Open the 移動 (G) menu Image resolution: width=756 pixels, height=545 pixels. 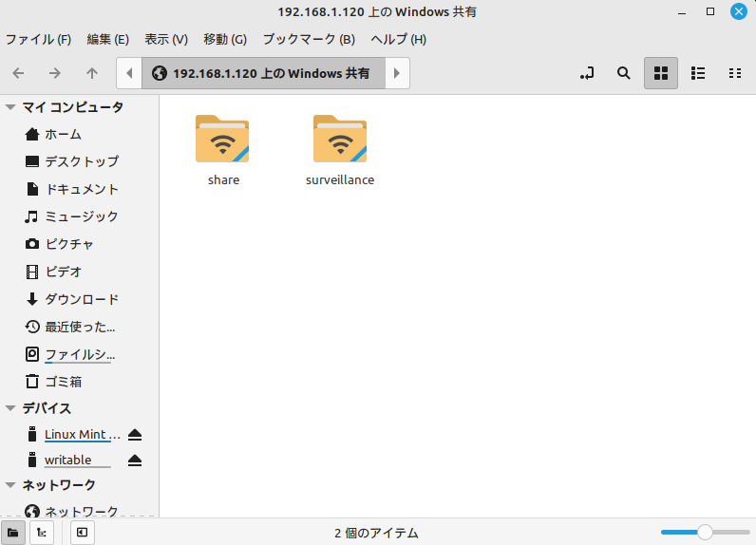[x=225, y=40]
